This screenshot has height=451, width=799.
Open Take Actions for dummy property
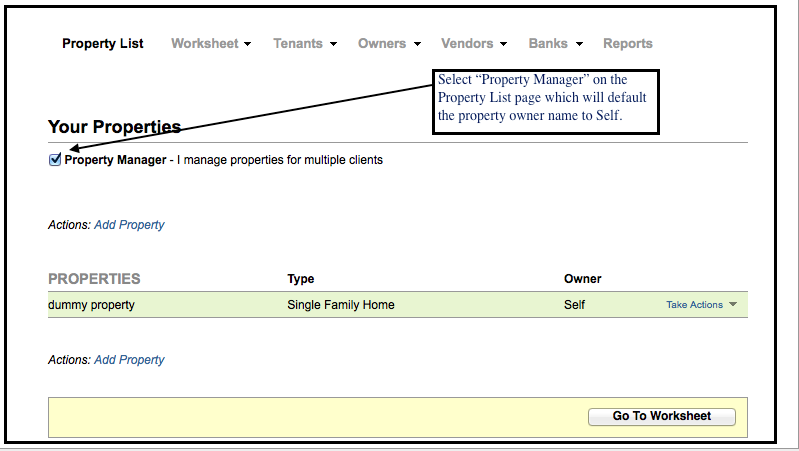click(695, 305)
